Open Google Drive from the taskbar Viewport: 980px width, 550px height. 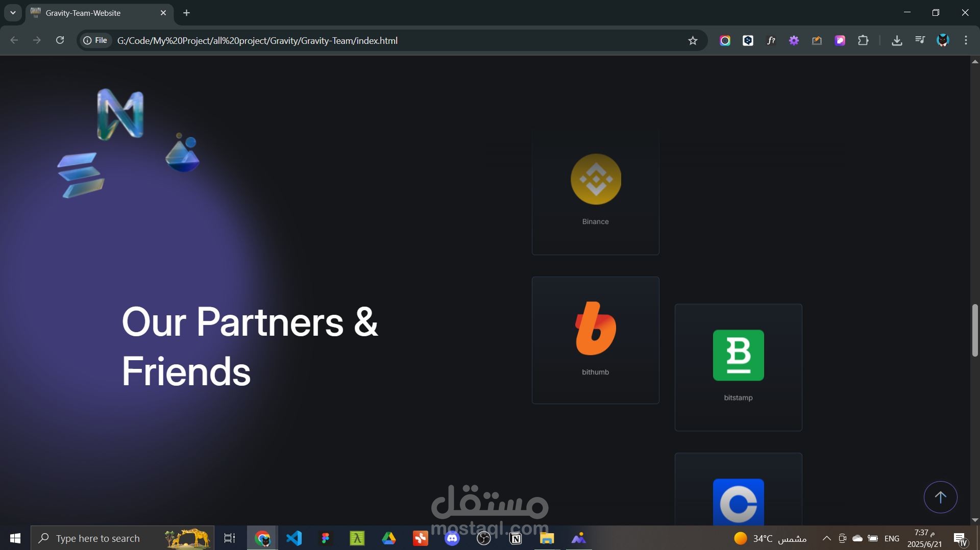pyautogui.click(x=389, y=538)
